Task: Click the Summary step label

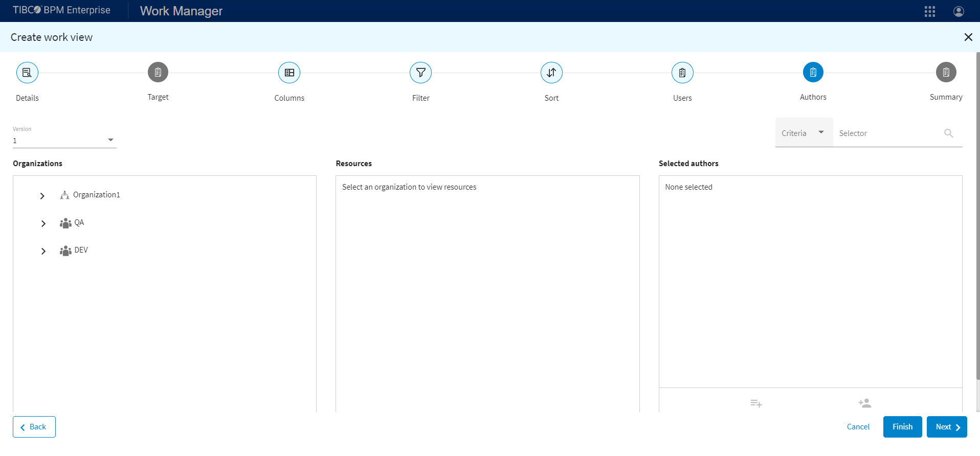Action: point(946,97)
